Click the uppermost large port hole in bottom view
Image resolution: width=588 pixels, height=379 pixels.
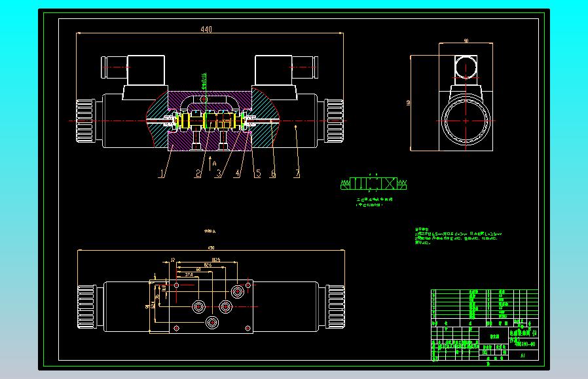(238, 291)
